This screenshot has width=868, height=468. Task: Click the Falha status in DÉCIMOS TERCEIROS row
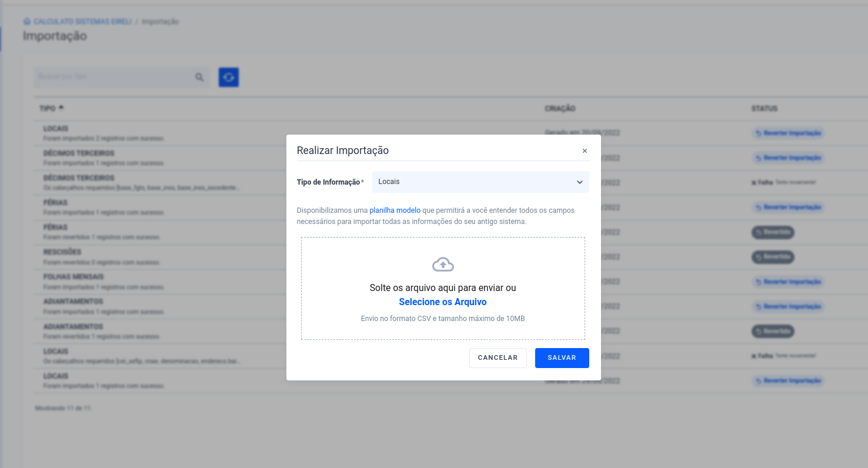click(762, 183)
